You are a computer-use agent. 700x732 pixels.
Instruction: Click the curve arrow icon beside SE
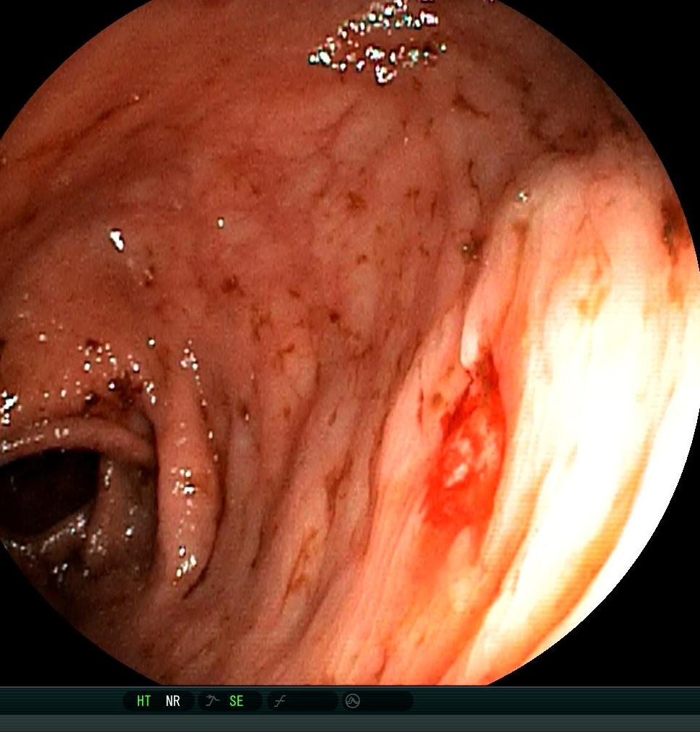(213, 700)
